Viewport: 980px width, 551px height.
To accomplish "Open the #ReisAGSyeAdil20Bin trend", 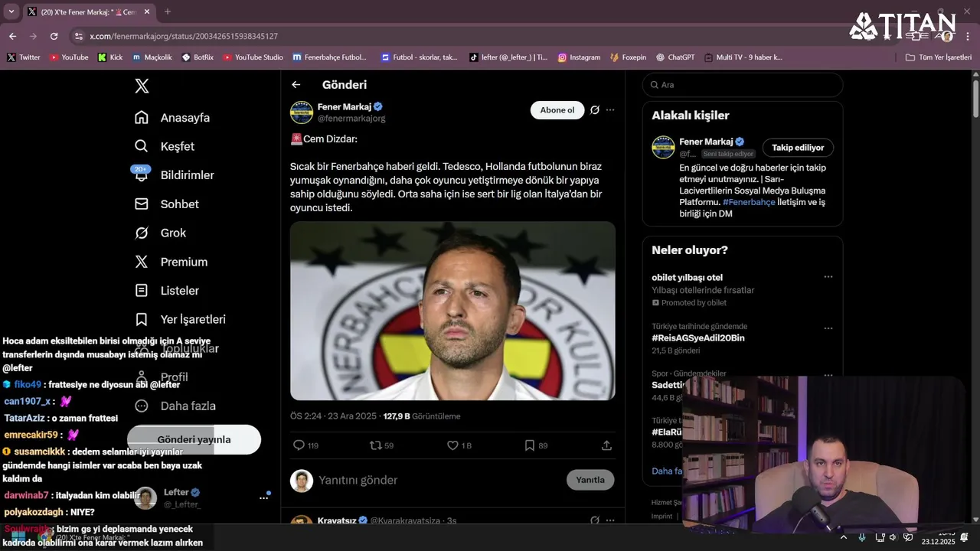I will point(698,338).
